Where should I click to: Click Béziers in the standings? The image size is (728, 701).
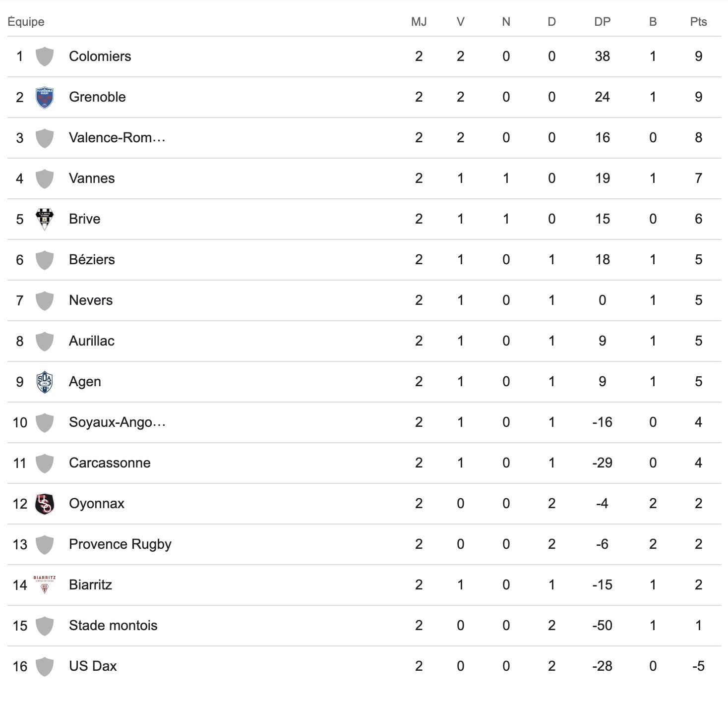coord(92,260)
